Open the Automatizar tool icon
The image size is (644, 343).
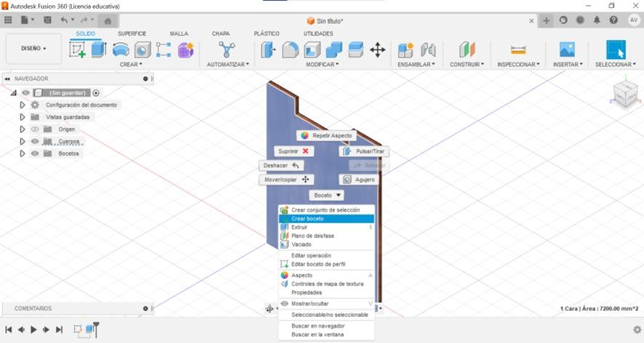[x=227, y=49]
